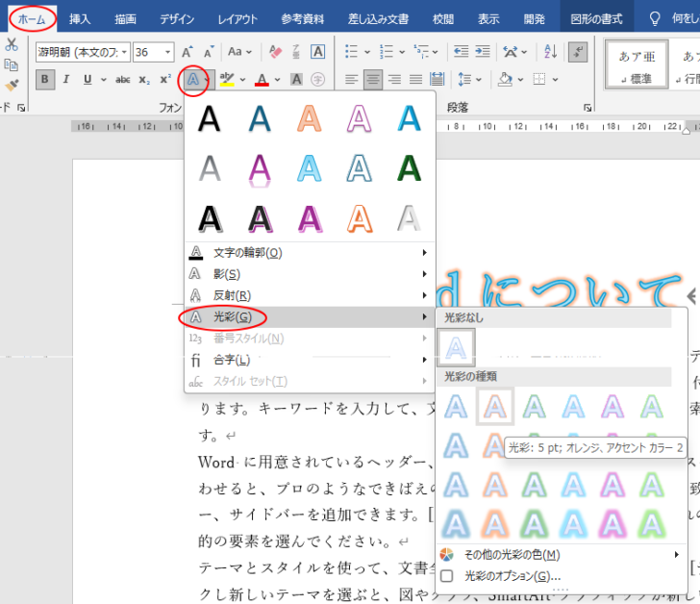Viewport: 700px width, 604px height.
Task: Open 文字の輪郭(O) submenu
Action: [310, 253]
